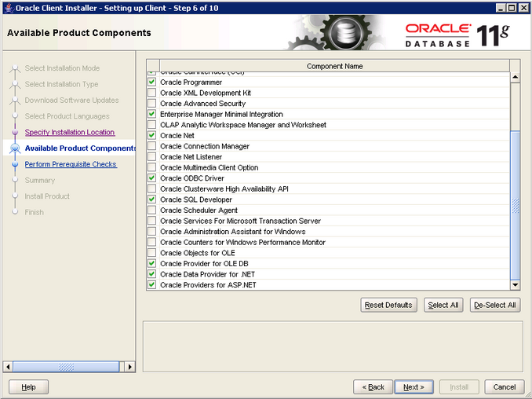Enable the Oracle Advanced Security checkbox
532x399 pixels.
click(x=151, y=104)
